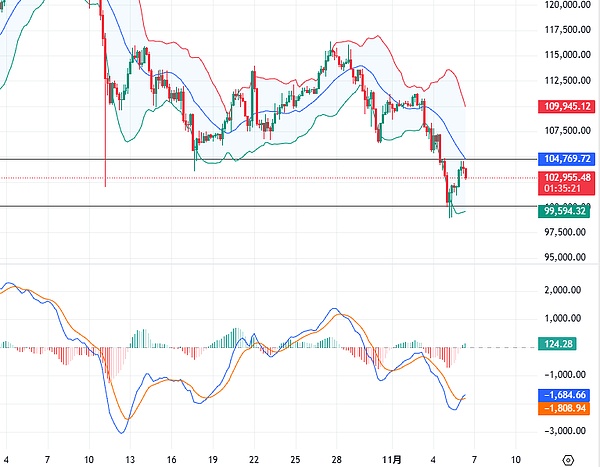Click the 28 date label on time axis
Image resolution: width=600 pixels, height=467 pixels.
[337, 459]
